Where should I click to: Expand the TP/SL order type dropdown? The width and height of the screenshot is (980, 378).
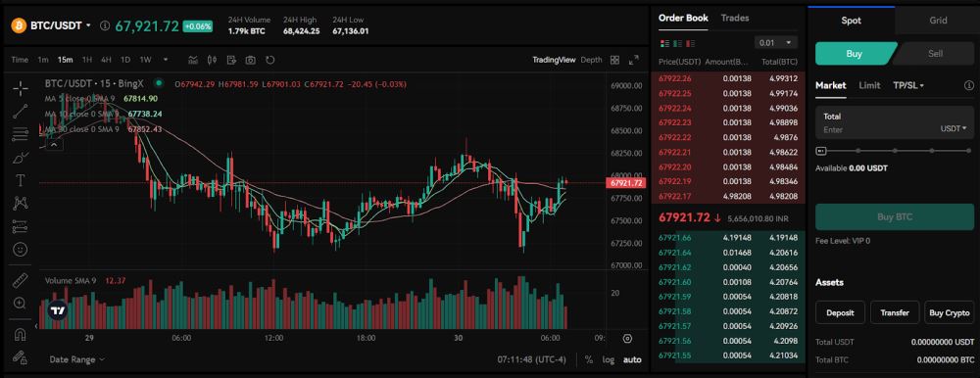pyautogui.click(x=908, y=85)
